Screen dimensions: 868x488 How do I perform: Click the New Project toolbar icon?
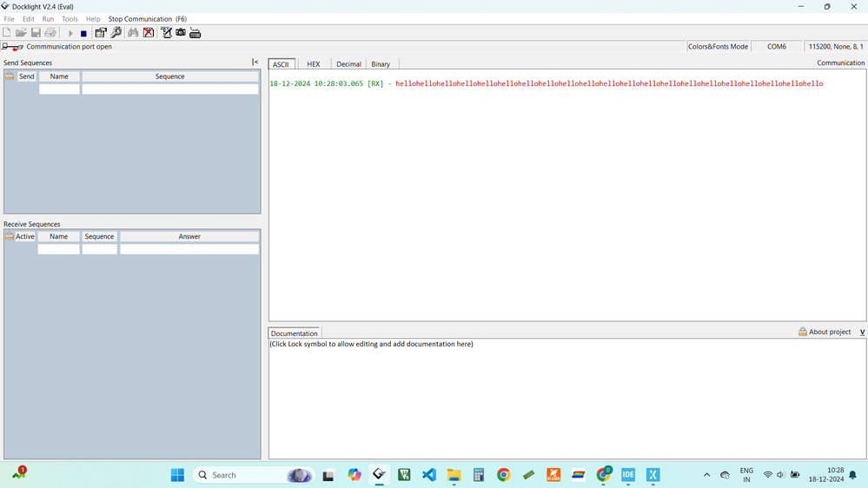[7, 33]
